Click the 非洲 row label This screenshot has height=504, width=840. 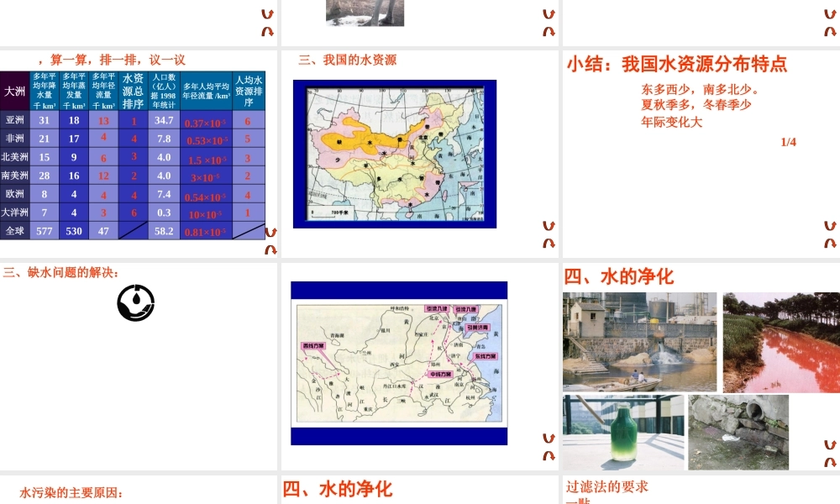click(x=14, y=139)
